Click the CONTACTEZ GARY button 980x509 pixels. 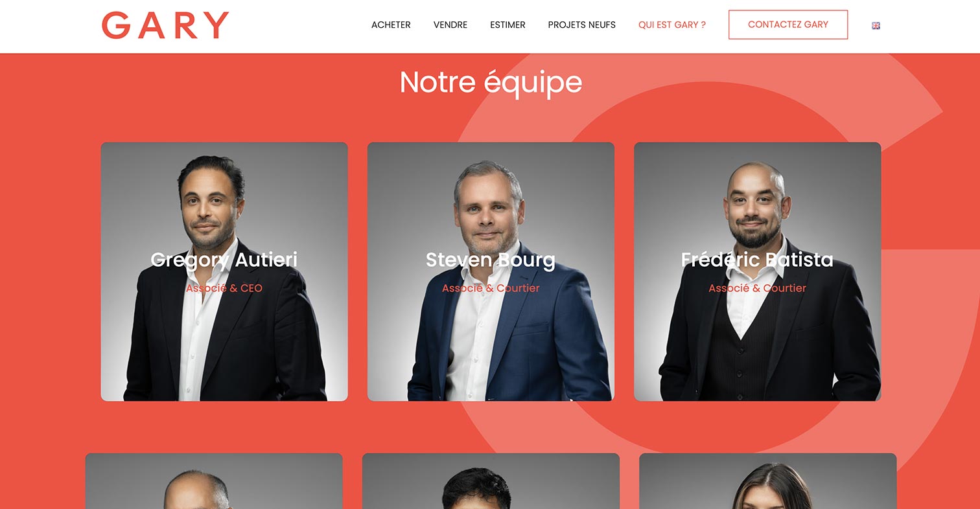click(788, 25)
